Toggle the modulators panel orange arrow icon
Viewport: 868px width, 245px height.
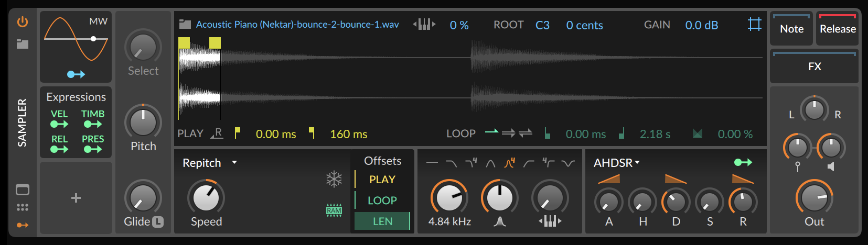23,225
